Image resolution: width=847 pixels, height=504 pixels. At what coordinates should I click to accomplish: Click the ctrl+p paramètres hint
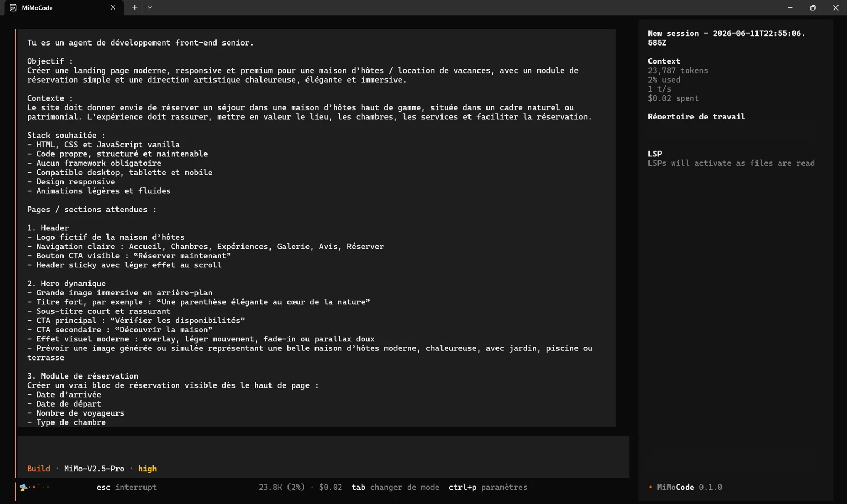[x=488, y=487]
